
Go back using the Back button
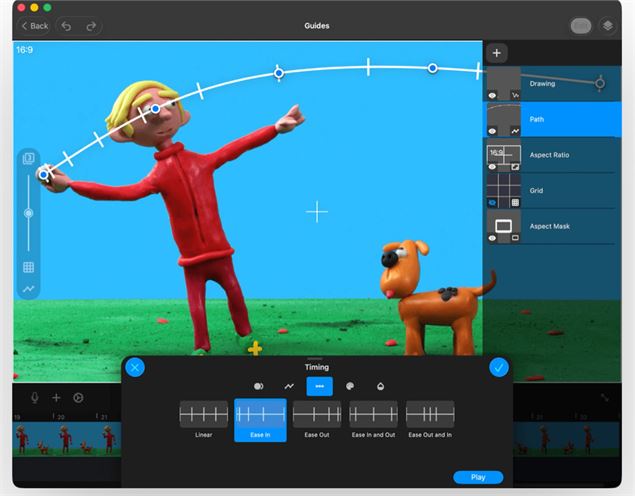pos(35,26)
